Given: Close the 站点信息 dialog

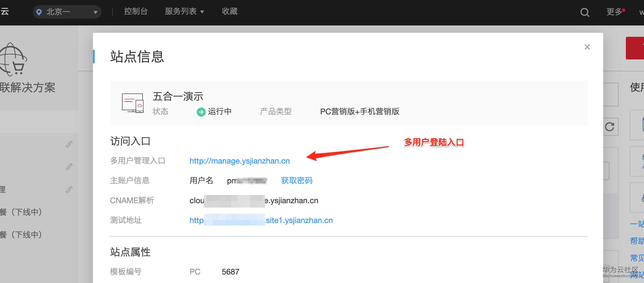Looking at the screenshot, I should click(587, 47).
